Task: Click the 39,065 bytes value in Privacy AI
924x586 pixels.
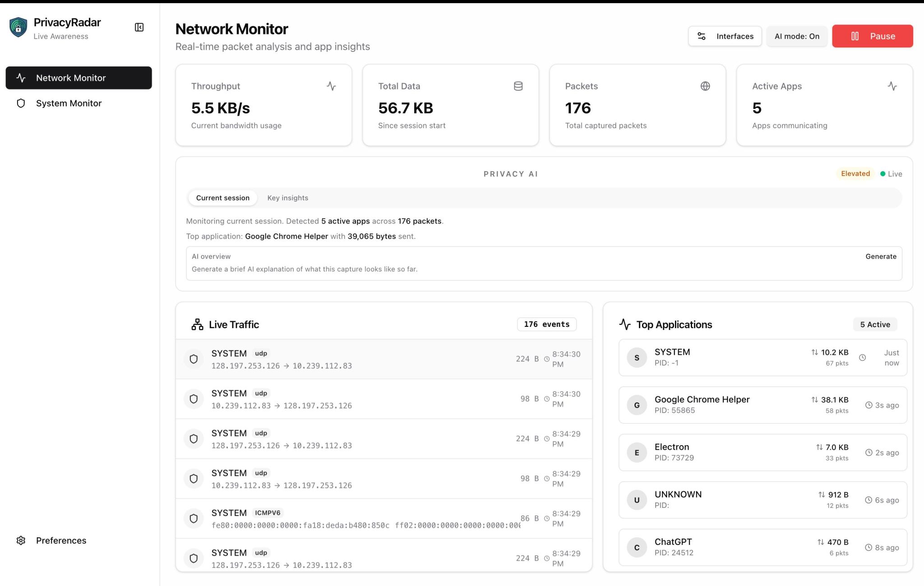Action: (x=371, y=236)
